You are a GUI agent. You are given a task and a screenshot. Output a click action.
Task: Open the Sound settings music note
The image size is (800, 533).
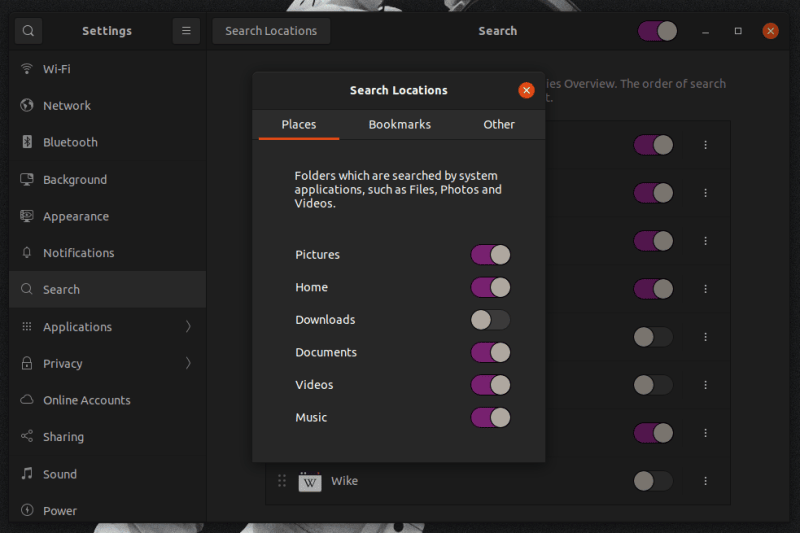pyautogui.click(x=27, y=474)
